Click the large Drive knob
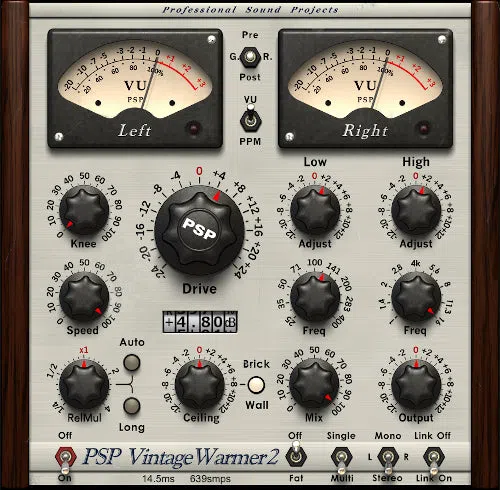Screen dimensions: 500x490 tap(199, 230)
